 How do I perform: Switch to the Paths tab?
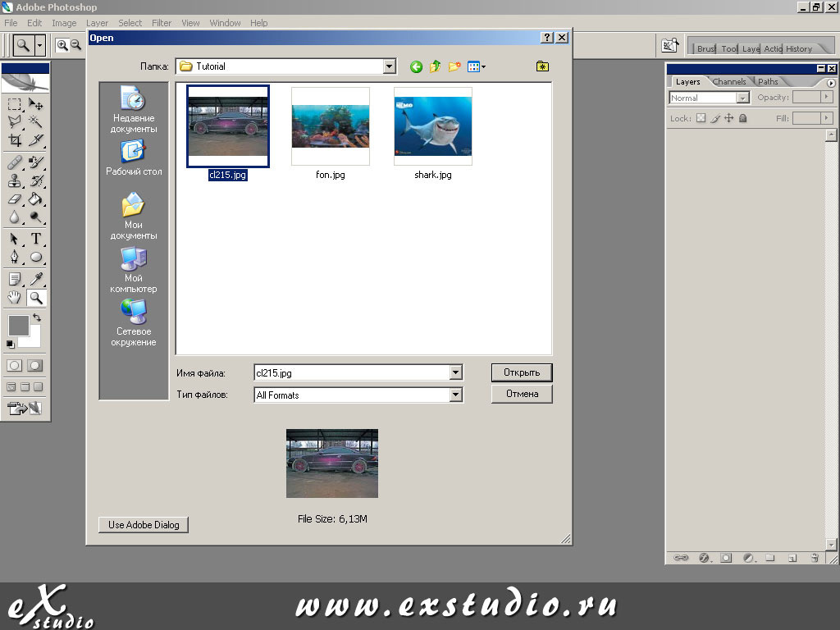tap(768, 81)
